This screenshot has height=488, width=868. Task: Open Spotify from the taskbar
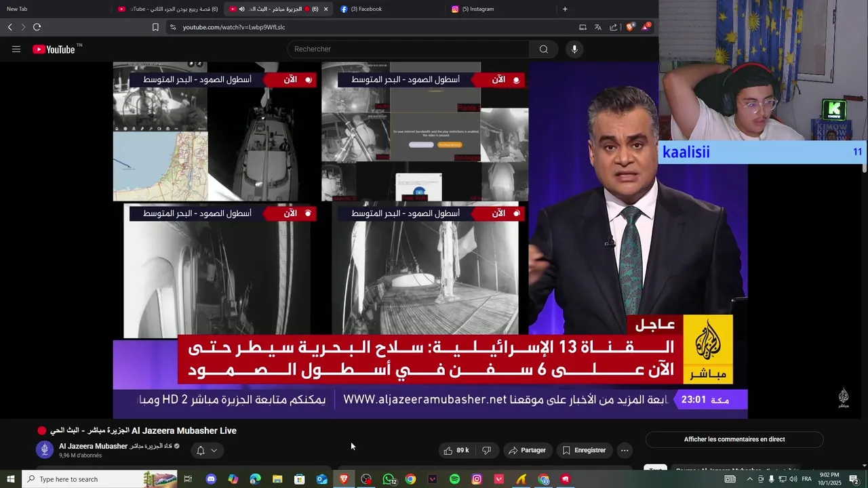455,479
